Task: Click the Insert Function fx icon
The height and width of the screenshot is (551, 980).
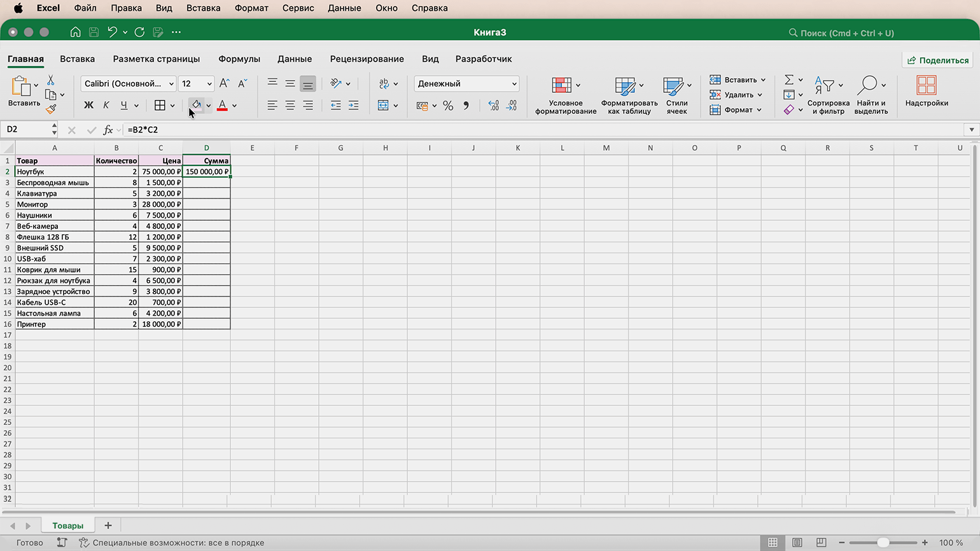Action: pos(108,130)
